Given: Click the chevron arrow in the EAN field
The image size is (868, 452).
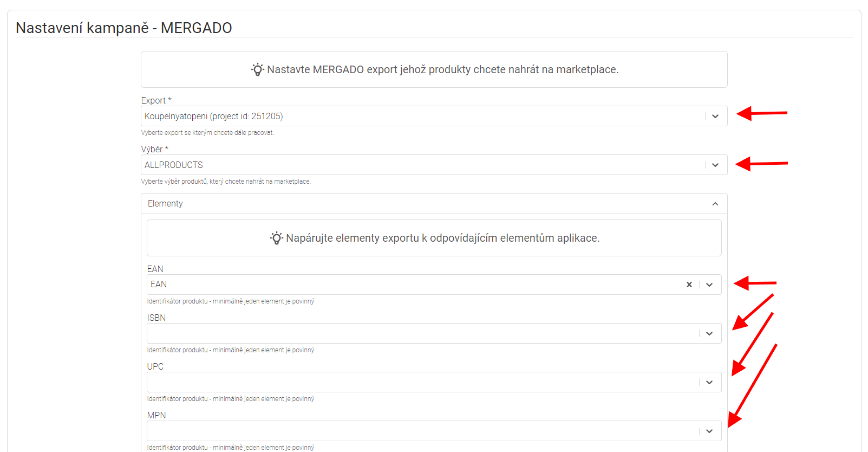Looking at the screenshot, I should [709, 285].
